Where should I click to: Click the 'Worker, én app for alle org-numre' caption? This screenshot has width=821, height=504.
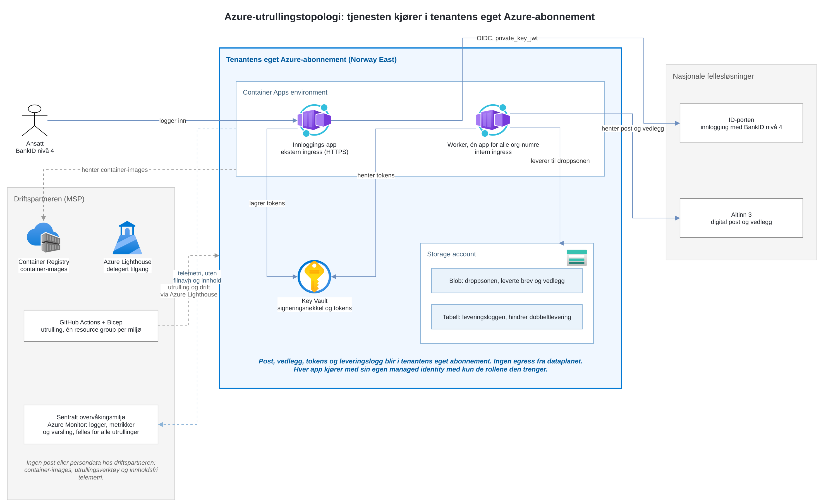pyautogui.click(x=493, y=145)
